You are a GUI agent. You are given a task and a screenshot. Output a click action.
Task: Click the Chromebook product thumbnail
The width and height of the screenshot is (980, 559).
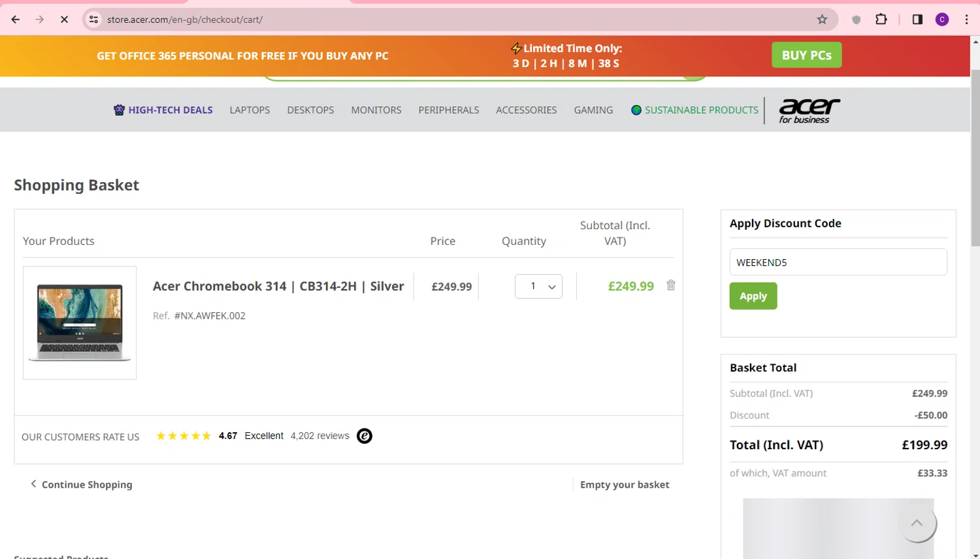point(80,323)
